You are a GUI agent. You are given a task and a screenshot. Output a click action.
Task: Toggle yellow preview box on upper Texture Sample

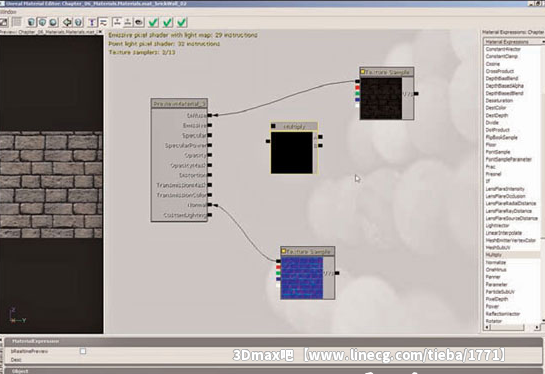coord(363,72)
